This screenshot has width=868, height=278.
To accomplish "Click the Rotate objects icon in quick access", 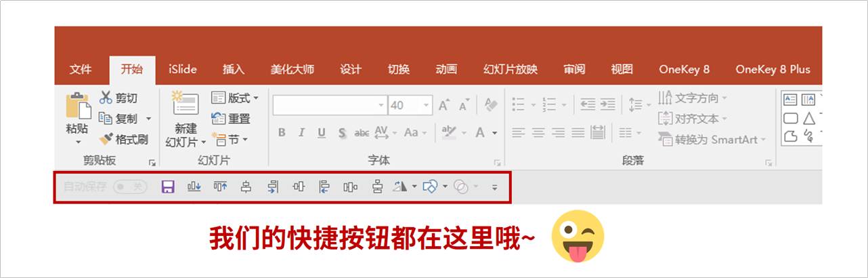I will [x=401, y=186].
